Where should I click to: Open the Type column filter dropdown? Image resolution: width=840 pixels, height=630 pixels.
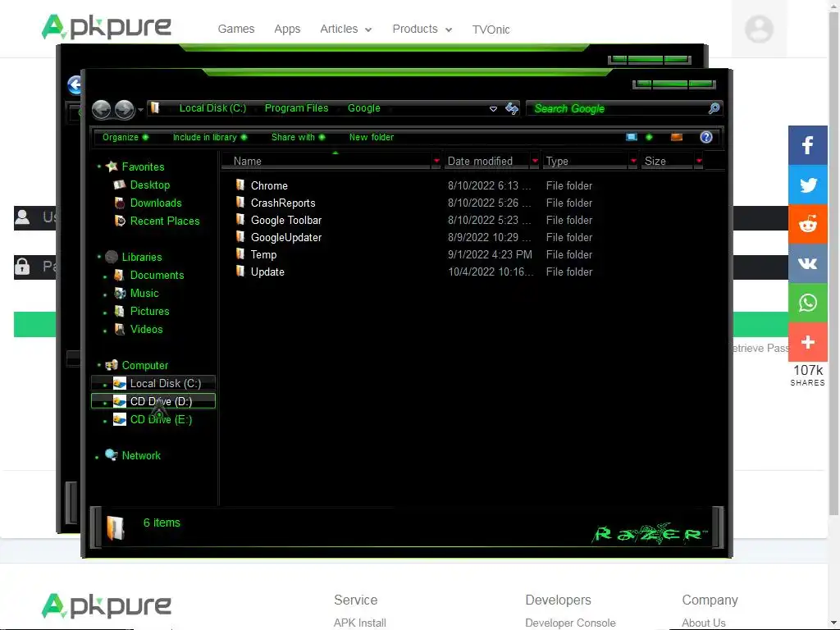click(633, 161)
